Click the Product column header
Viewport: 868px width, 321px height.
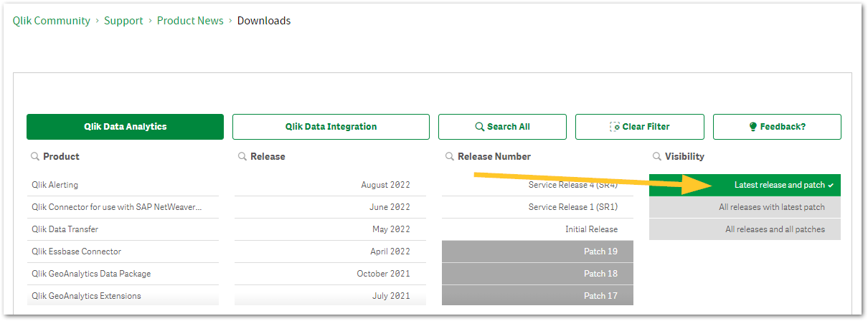(61, 156)
